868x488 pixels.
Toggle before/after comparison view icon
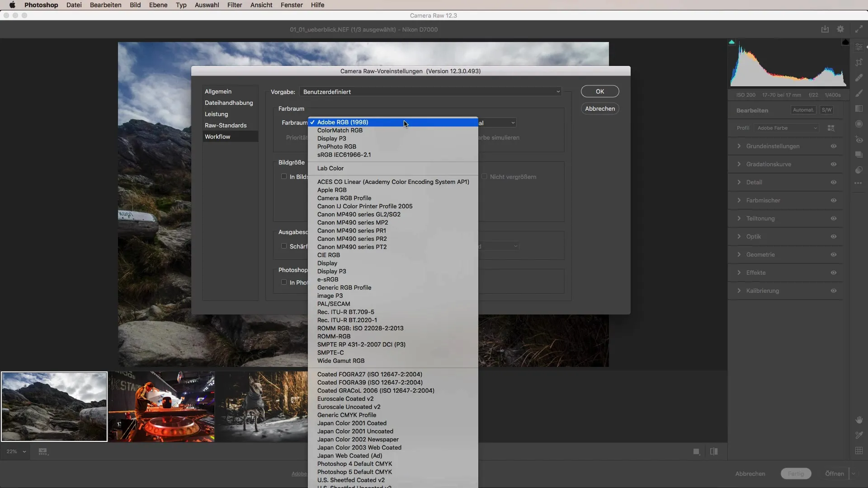[x=714, y=451]
